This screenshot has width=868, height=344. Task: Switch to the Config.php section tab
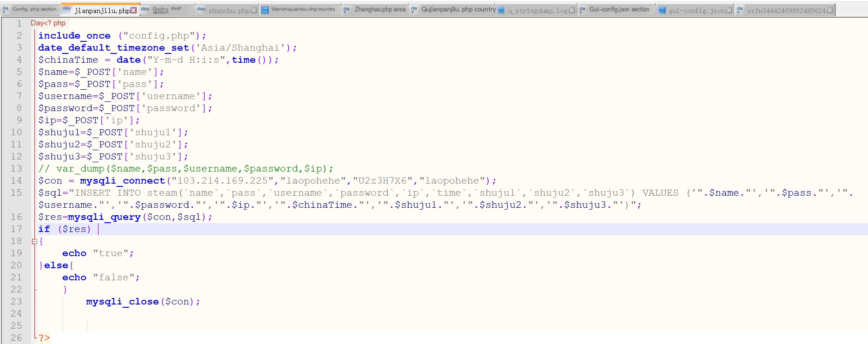coord(31,9)
